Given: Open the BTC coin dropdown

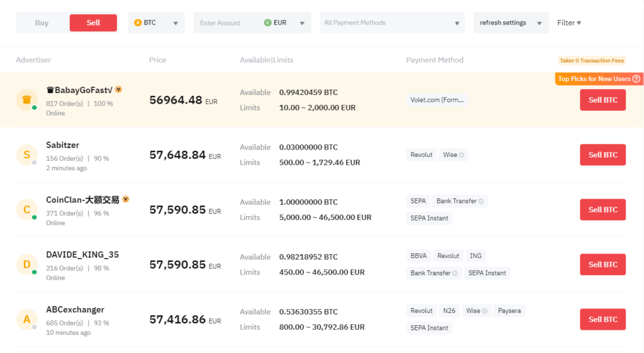Looking at the screenshot, I should tap(156, 23).
